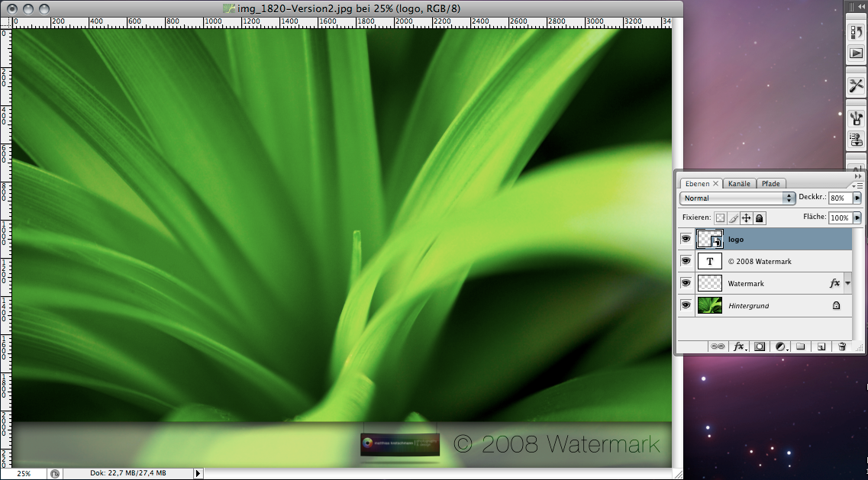Click the Watermark layer fx indicator
868x480 pixels.
834,283
